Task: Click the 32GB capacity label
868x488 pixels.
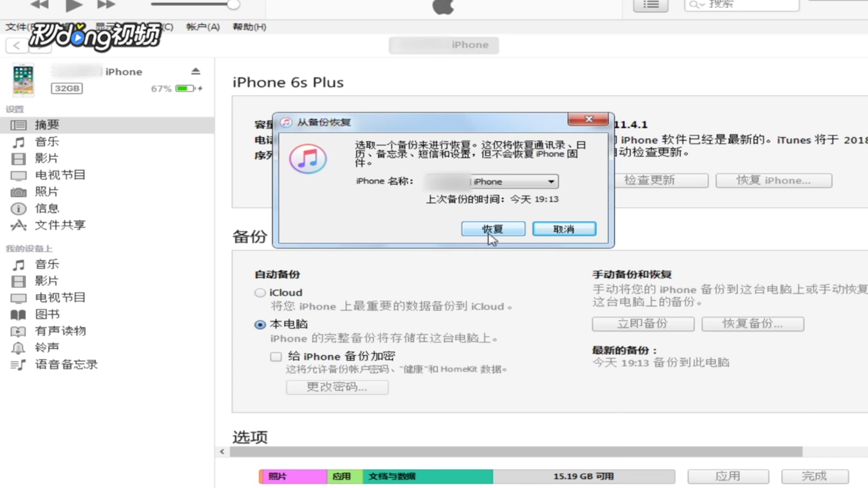Action: [x=67, y=89]
